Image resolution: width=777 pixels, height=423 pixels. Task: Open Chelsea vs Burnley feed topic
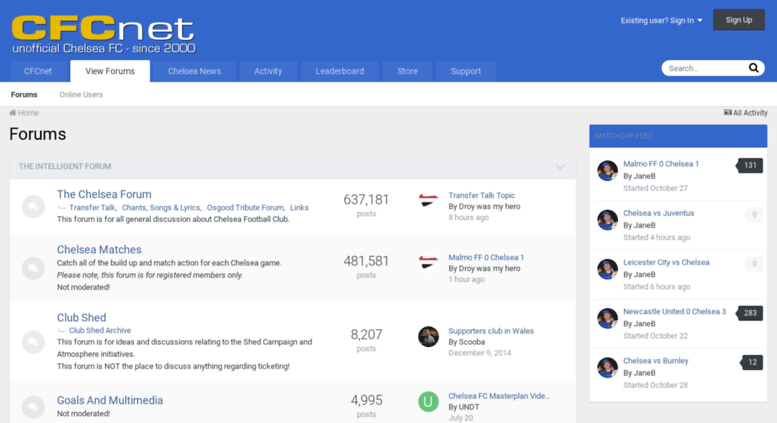656,361
